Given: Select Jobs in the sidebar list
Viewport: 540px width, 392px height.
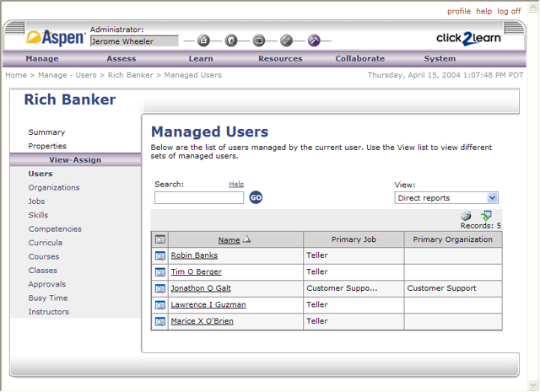Looking at the screenshot, I should [x=36, y=201].
